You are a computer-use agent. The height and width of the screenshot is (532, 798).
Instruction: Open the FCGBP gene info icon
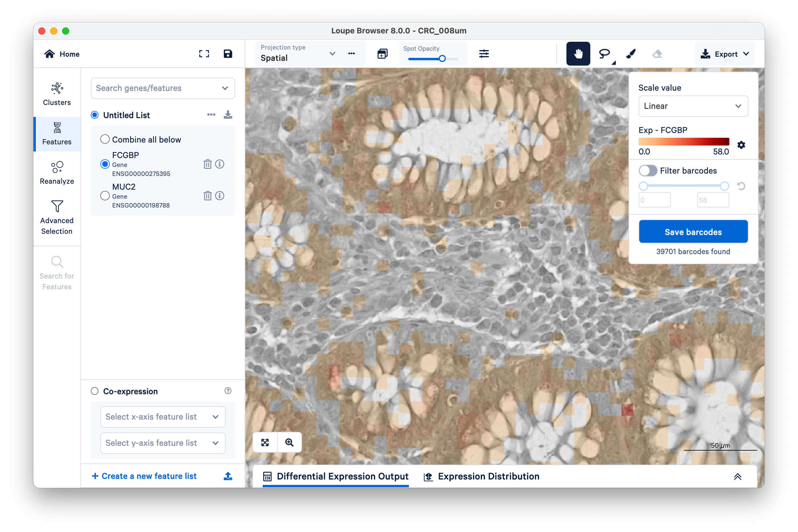(220, 164)
